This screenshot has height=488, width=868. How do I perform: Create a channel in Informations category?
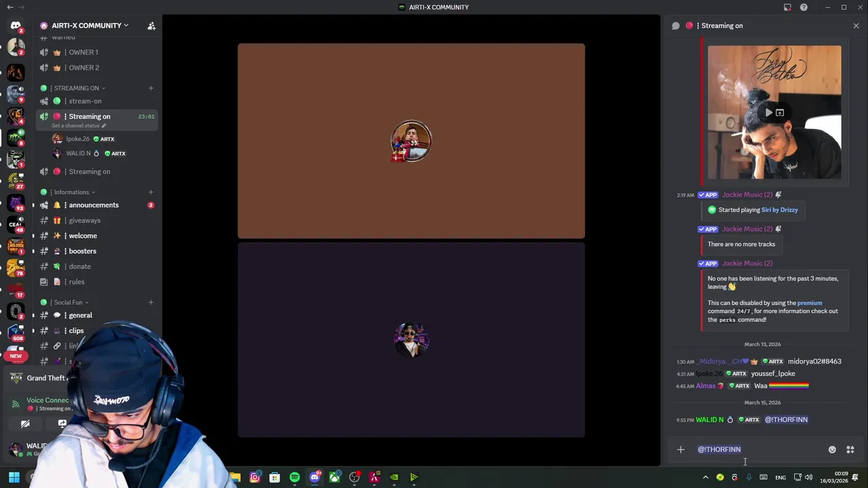click(x=151, y=192)
